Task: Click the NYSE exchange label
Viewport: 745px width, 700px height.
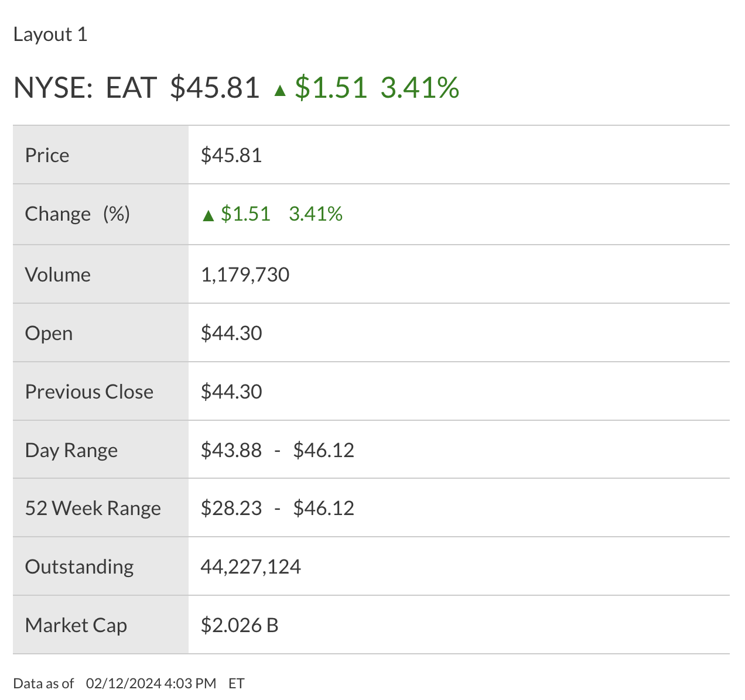Action: (x=53, y=88)
